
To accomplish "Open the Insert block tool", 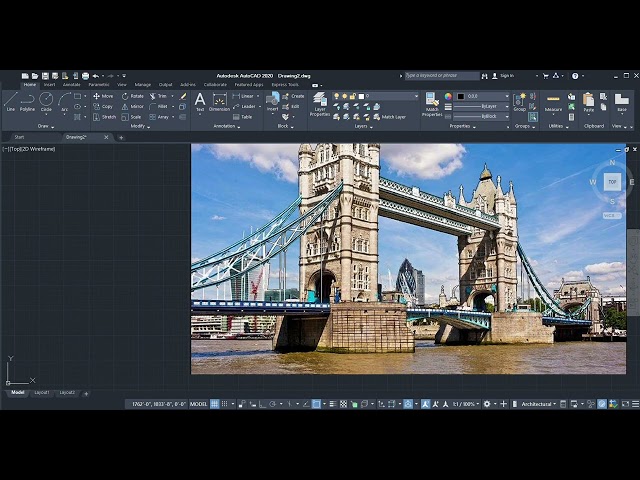I will 272,102.
